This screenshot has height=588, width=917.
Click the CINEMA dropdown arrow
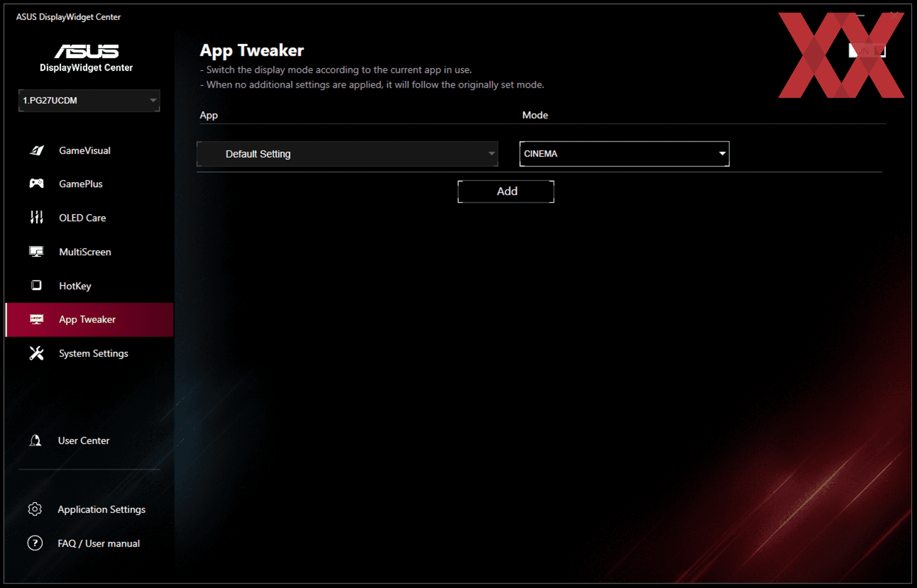click(x=722, y=154)
